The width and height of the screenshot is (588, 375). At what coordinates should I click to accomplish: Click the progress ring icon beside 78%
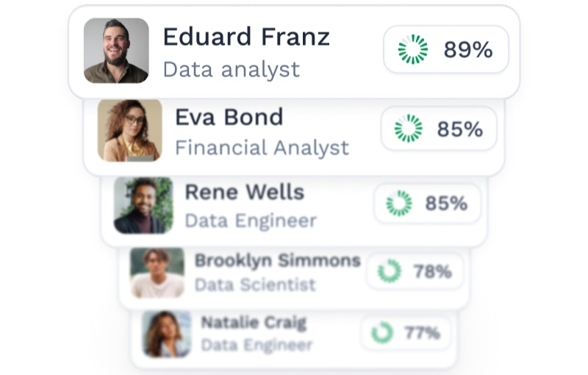(390, 271)
